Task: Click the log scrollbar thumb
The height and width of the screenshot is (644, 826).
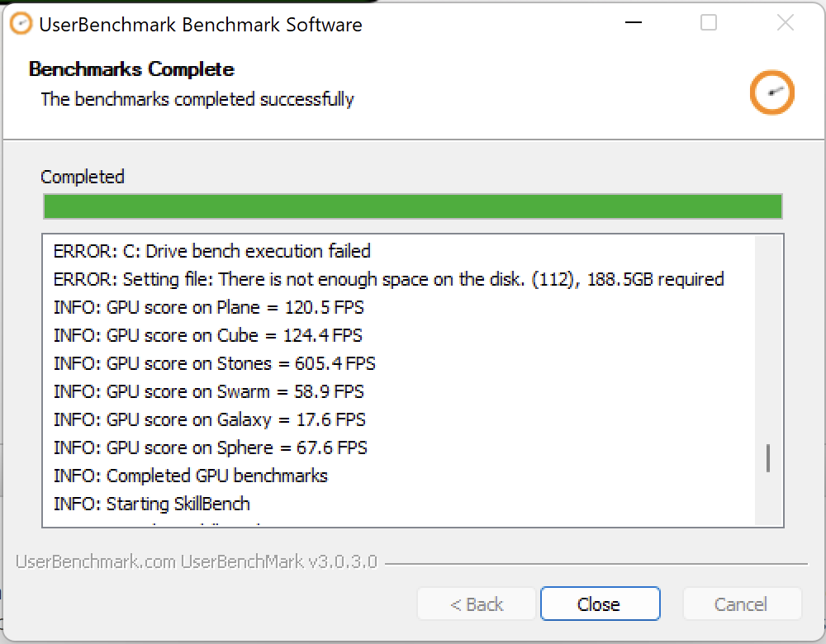Action: point(768,458)
